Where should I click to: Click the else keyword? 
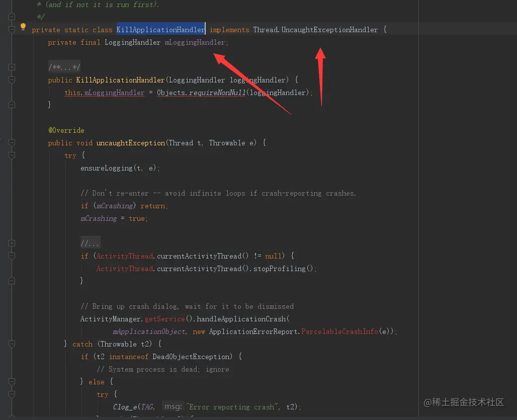[x=96, y=382]
